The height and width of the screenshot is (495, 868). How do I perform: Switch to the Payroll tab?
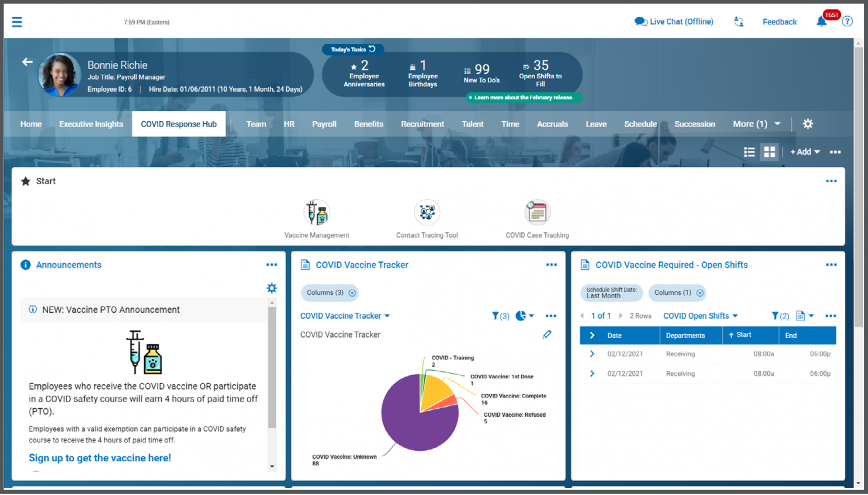pyautogui.click(x=324, y=123)
